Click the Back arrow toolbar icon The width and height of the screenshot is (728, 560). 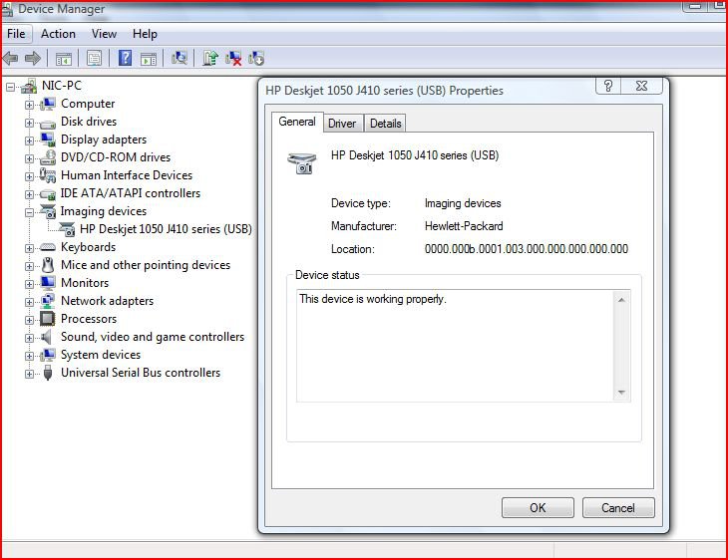[10, 59]
